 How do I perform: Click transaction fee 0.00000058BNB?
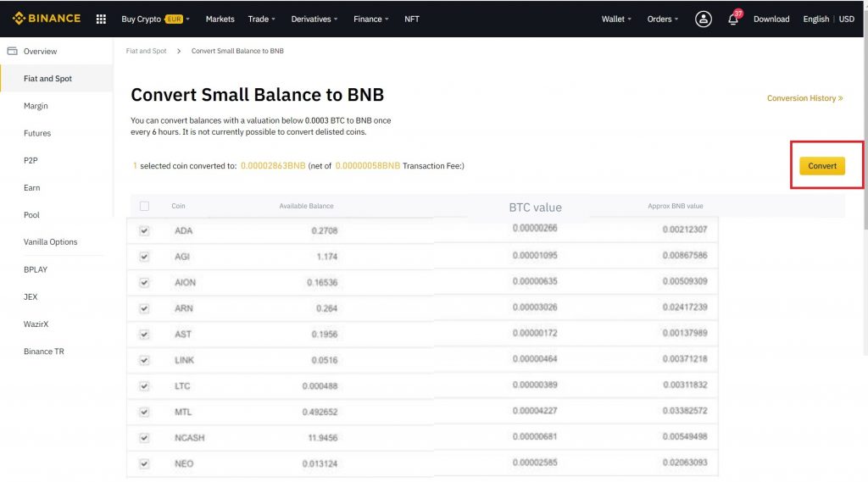coord(368,166)
